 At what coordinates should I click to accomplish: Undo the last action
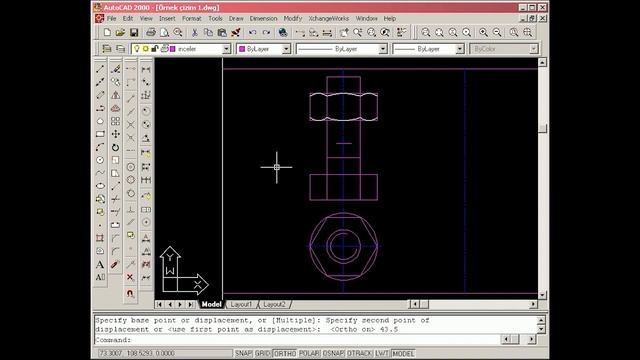point(253,32)
